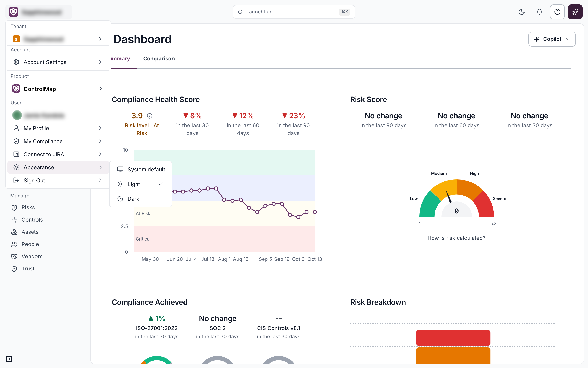Click Trust shield icon in sidebar
588x368 pixels.
(x=14, y=269)
